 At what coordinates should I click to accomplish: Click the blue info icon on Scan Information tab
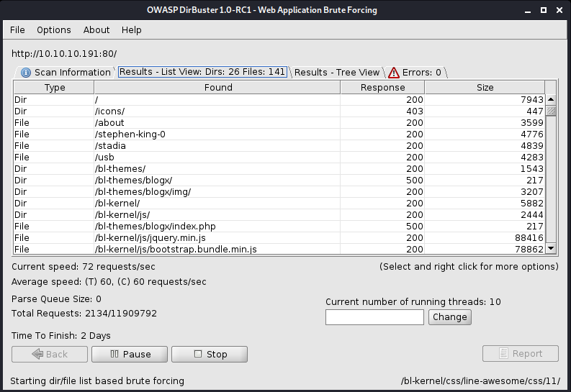pos(25,73)
